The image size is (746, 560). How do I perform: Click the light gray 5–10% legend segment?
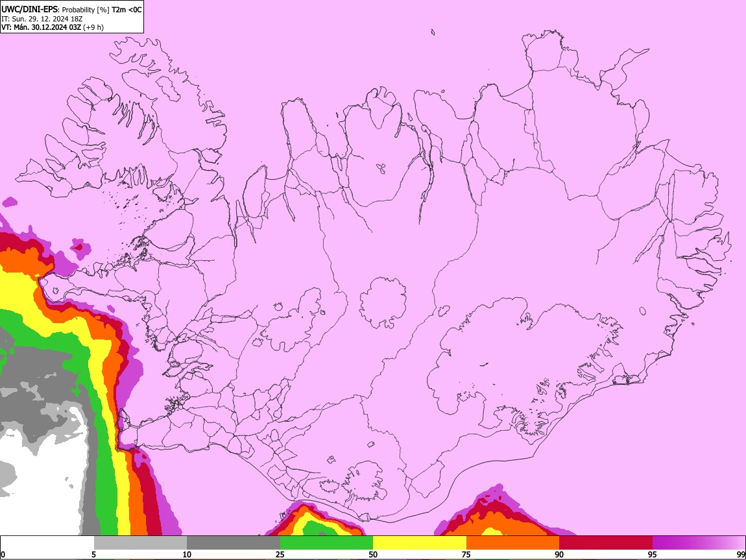click(x=140, y=542)
